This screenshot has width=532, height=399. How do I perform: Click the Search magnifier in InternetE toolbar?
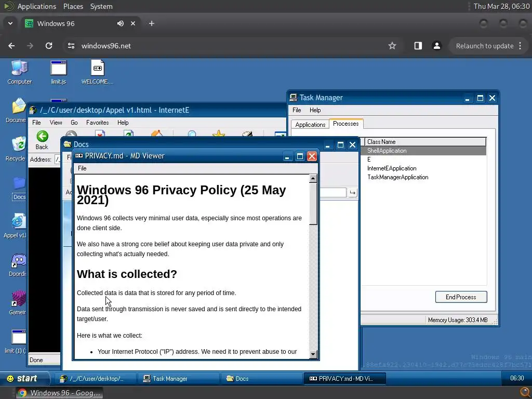[192, 134]
